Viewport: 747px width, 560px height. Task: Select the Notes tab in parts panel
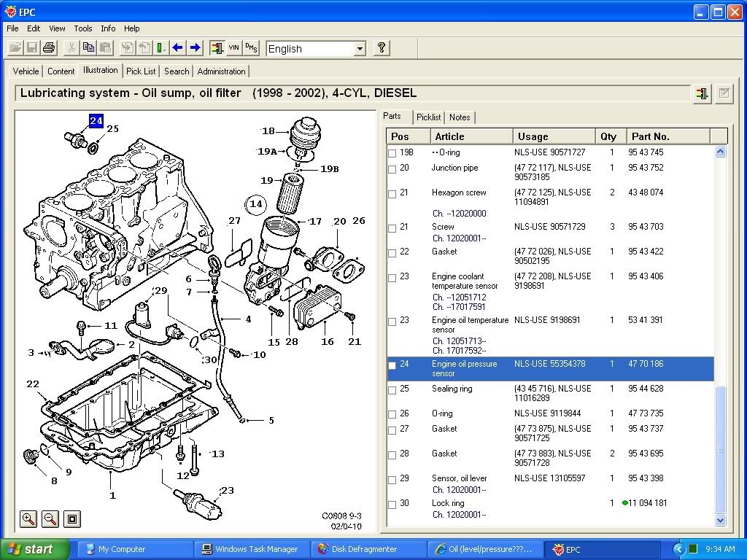click(460, 117)
